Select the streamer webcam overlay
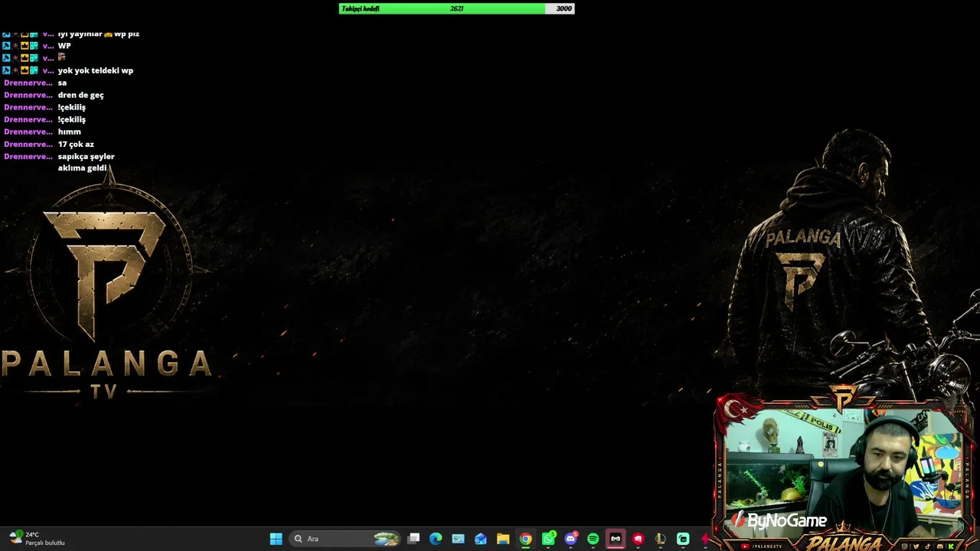Viewport: 980px width, 551px height. coord(845,469)
